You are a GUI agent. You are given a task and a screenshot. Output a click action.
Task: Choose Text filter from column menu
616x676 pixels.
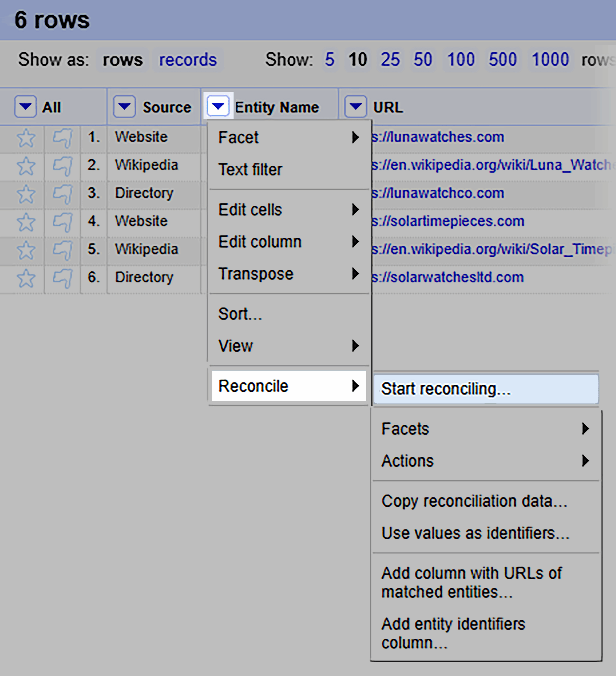pos(289,169)
